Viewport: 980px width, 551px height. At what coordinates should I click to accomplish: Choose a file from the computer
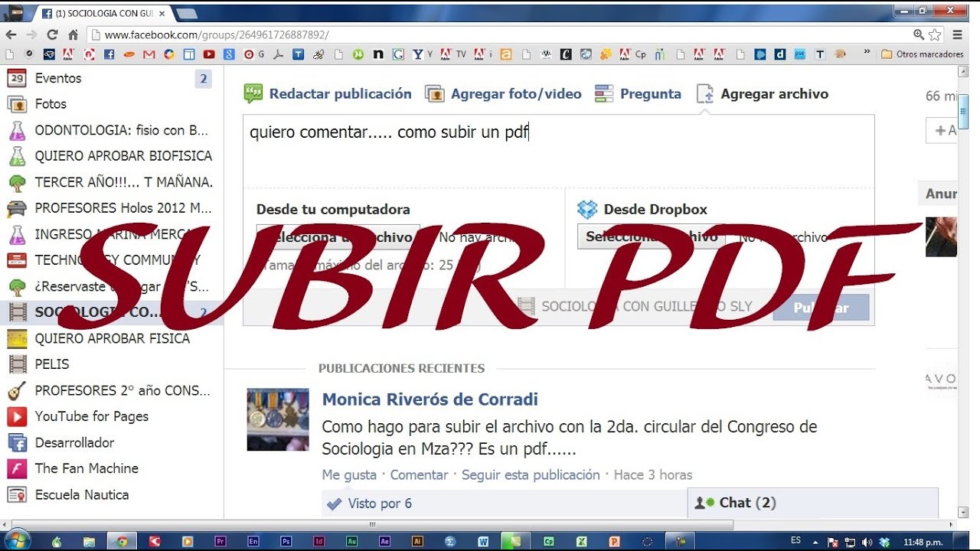[338, 237]
